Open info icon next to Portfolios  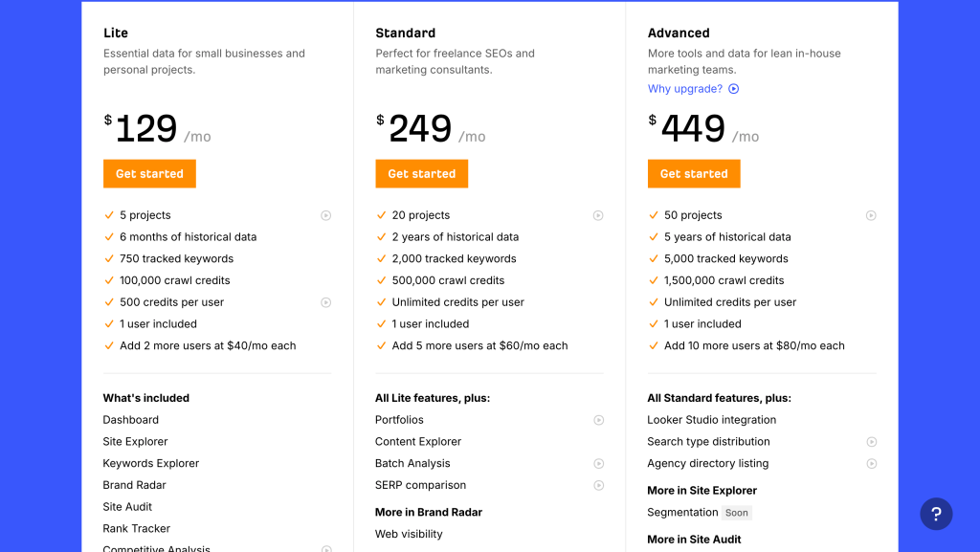pyautogui.click(x=598, y=420)
